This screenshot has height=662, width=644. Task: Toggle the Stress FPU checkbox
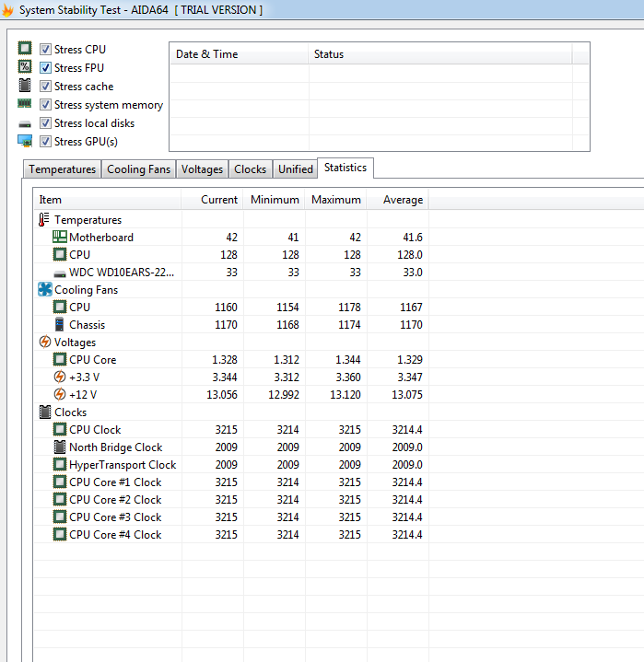(x=46, y=68)
